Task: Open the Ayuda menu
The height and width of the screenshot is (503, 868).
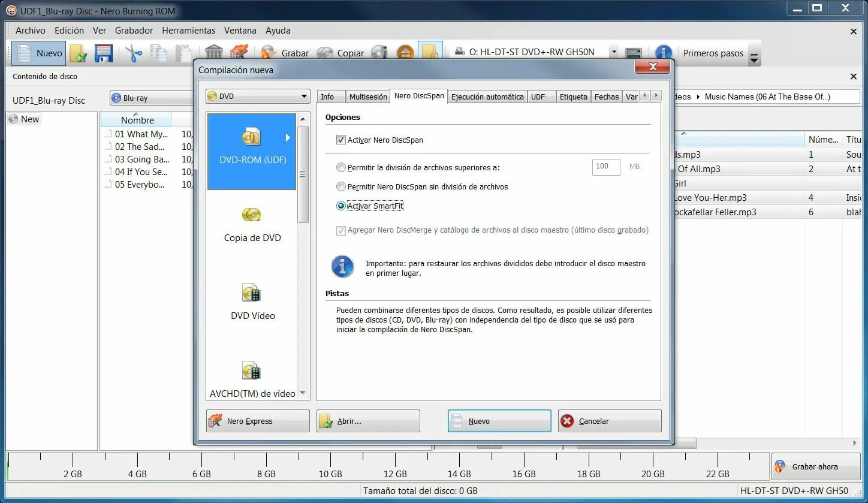Action: coord(278,30)
